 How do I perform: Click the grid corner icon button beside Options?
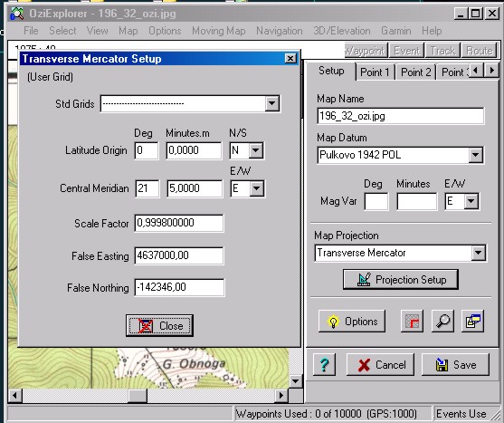(412, 321)
